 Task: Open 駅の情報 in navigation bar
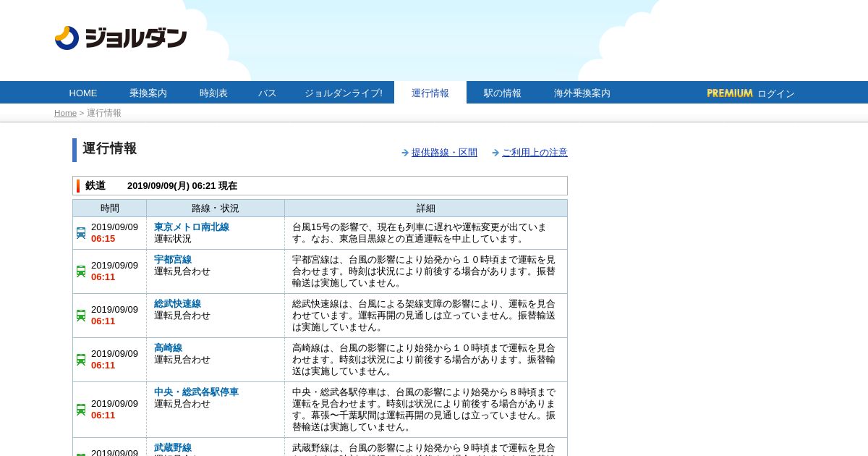503,93
